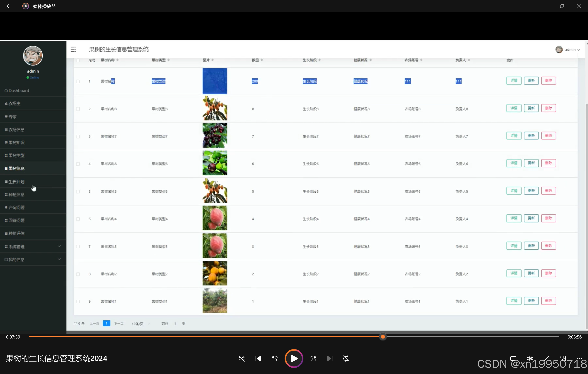This screenshot has width=588, height=374.
Task: Skip to next track
Action: pyautogui.click(x=330, y=358)
